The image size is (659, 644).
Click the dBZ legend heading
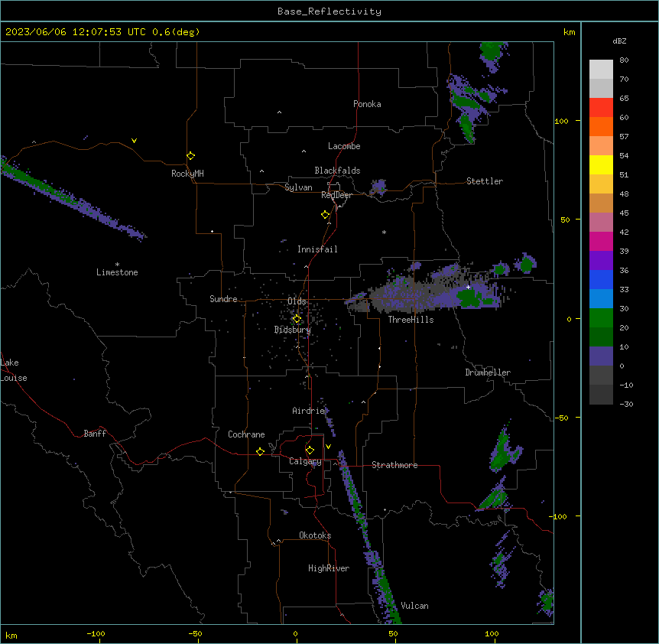[619, 41]
